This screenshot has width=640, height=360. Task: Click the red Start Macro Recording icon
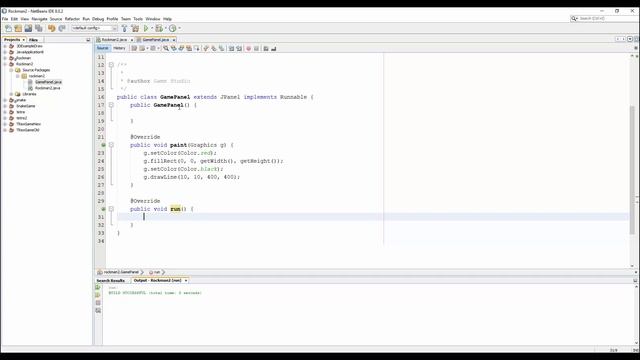coord(248,48)
